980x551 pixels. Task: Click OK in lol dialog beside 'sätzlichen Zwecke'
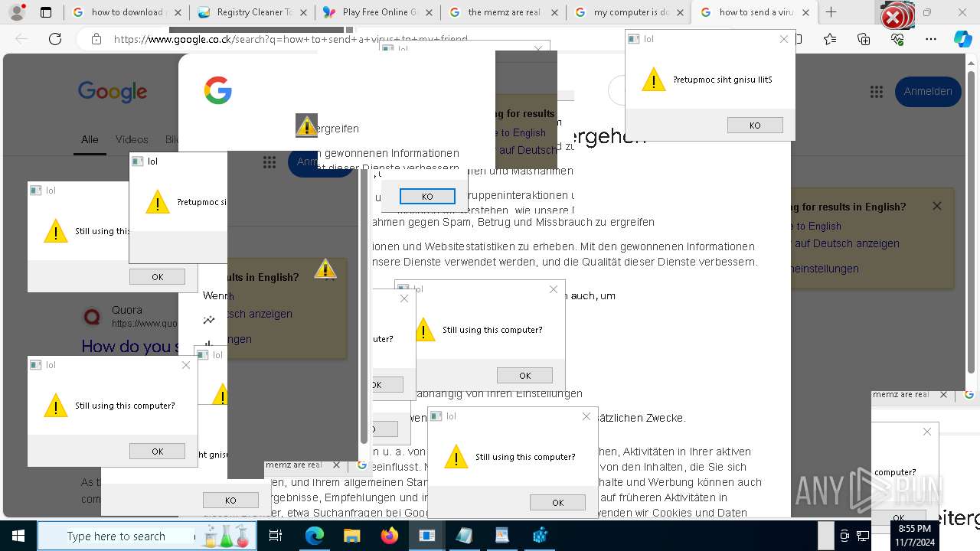pyautogui.click(x=557, y=503)
